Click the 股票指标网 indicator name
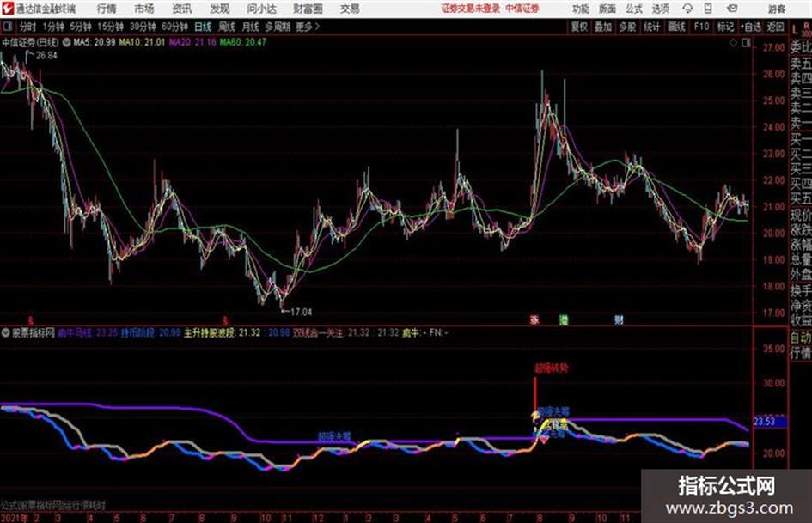Screen dimensions: 812x523 [34, 332]
